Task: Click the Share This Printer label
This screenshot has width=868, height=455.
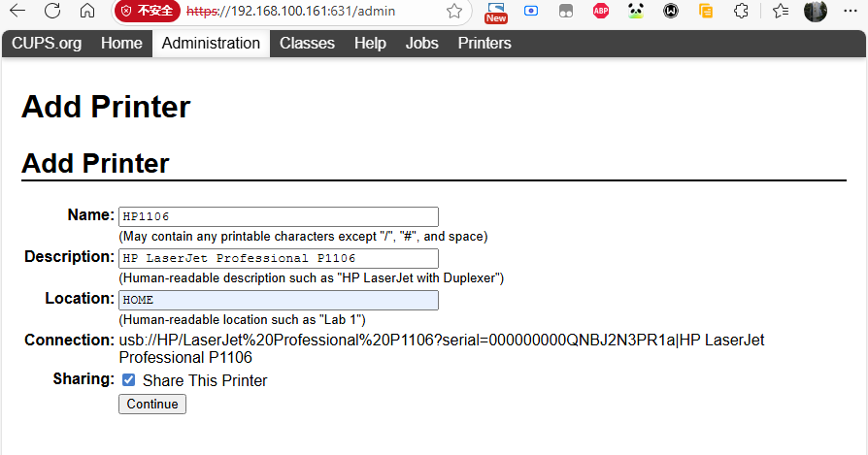Action: coord(205,380)
